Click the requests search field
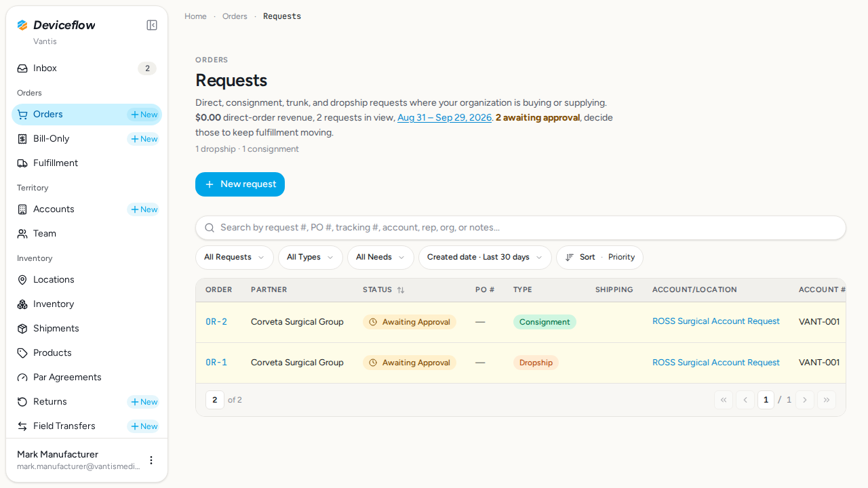 coord(521,228)
